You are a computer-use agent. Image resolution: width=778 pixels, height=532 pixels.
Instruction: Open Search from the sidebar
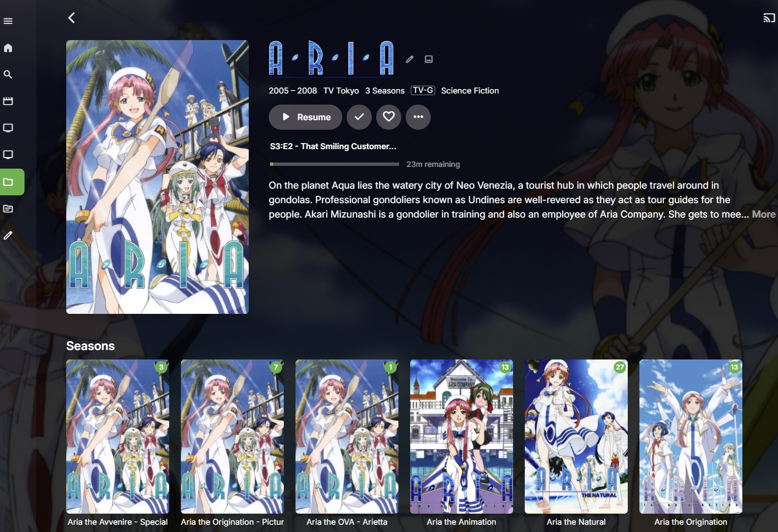tap(8, 75)
